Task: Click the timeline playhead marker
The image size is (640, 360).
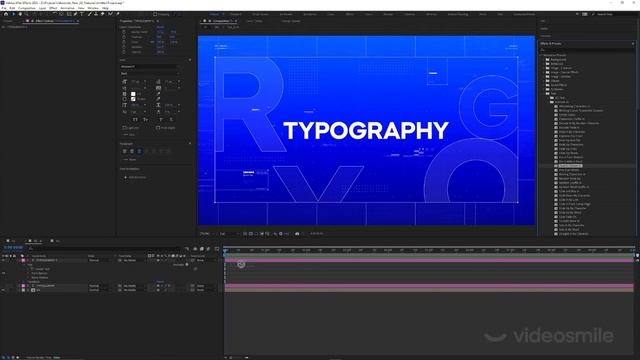Action: click(225, 251)
